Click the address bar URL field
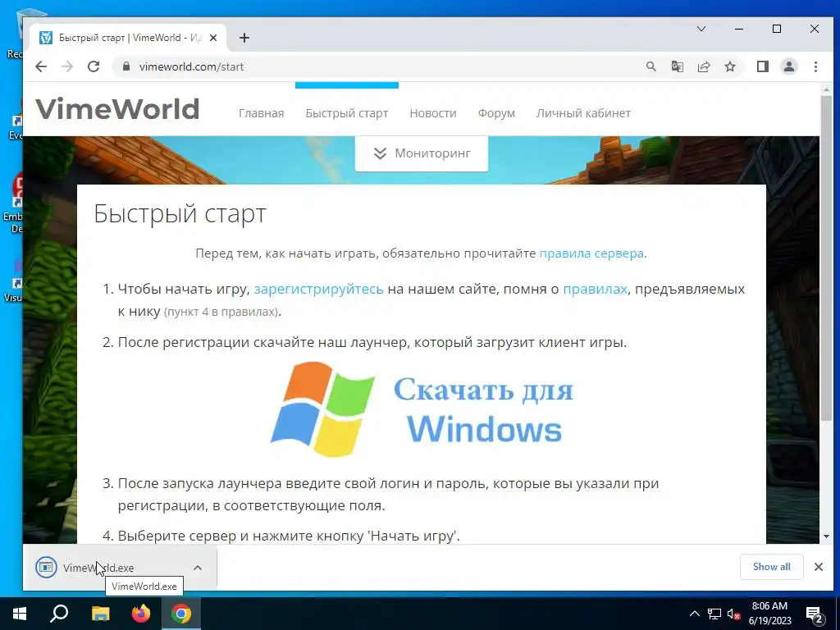840x630 pixels. 375,66
